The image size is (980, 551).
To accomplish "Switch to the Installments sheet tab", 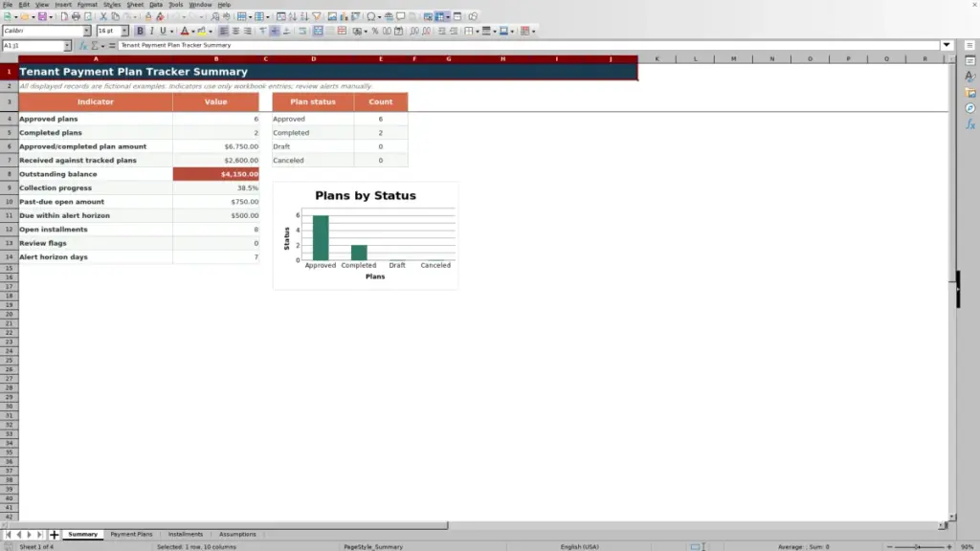I will click(185, 534).
